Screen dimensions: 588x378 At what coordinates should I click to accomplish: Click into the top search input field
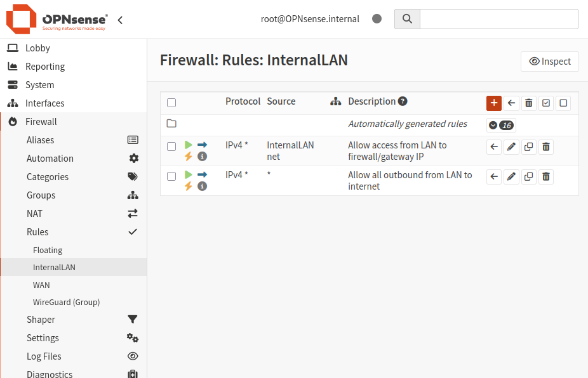[x=498, y=19]
